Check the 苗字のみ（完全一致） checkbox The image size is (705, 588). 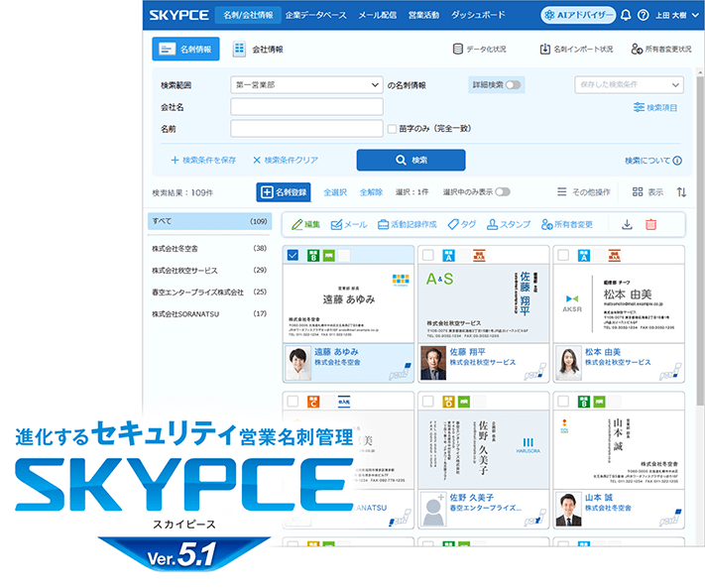coord(392,129)
